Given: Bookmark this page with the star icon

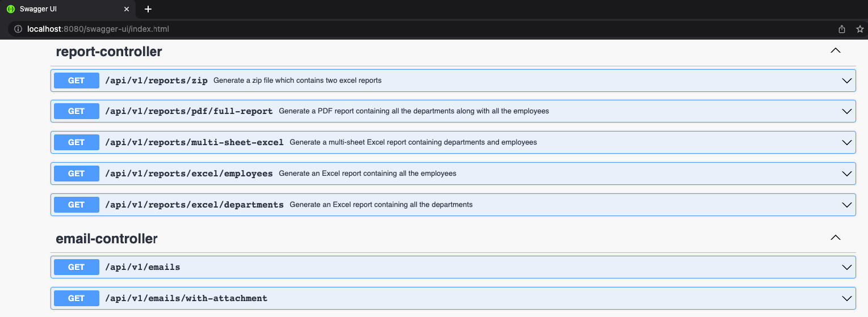Looking at the screenshot, I should point(859,29).
